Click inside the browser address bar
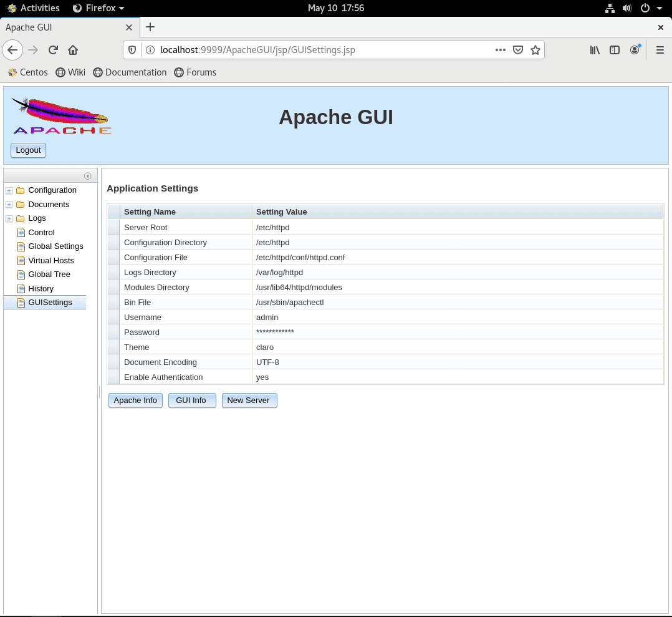Viewport: 672px width, 617px height. [x=312, y=50]
